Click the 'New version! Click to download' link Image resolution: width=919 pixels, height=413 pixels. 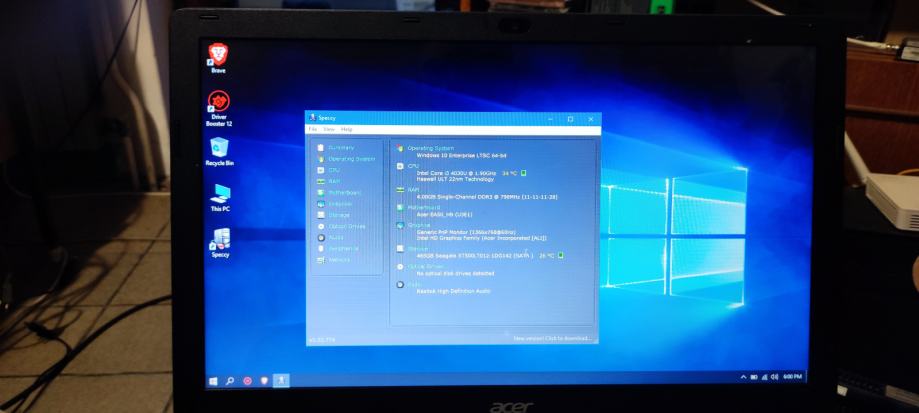click(x=553, y=339)
